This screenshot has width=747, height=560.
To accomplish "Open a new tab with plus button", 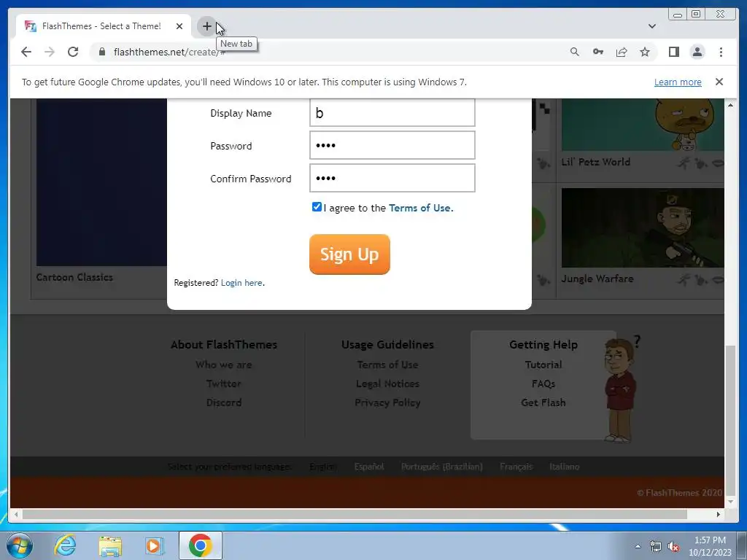I will 206,26.
